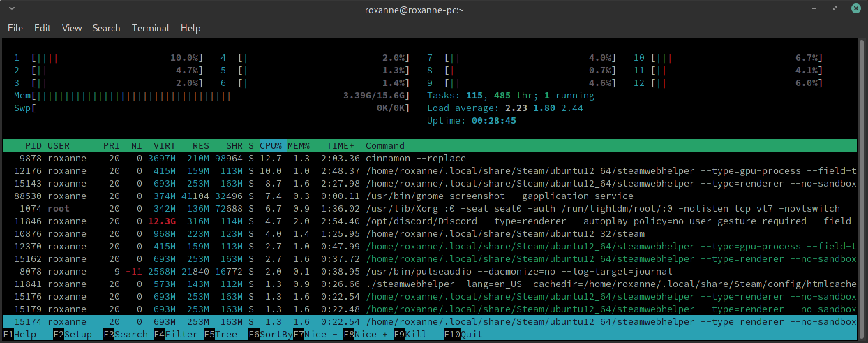
Task: Open the F6 SortBy selector
Action: coord(271,335)
